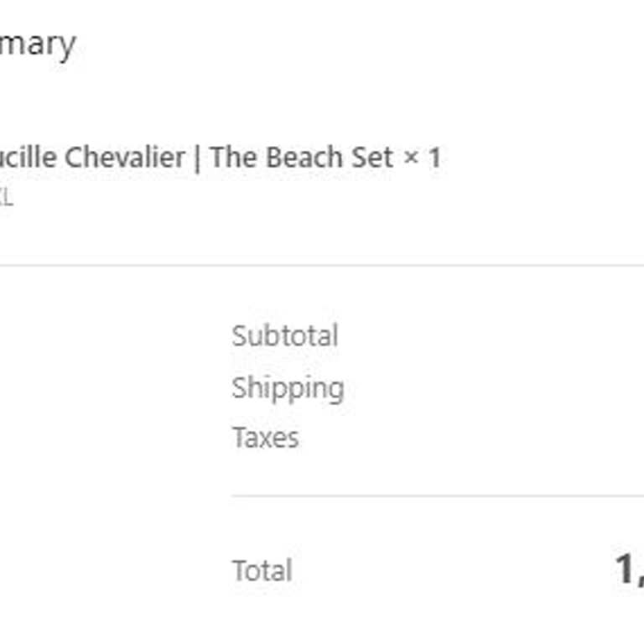
Task: Click the divider line below the product
Action: 322,266
